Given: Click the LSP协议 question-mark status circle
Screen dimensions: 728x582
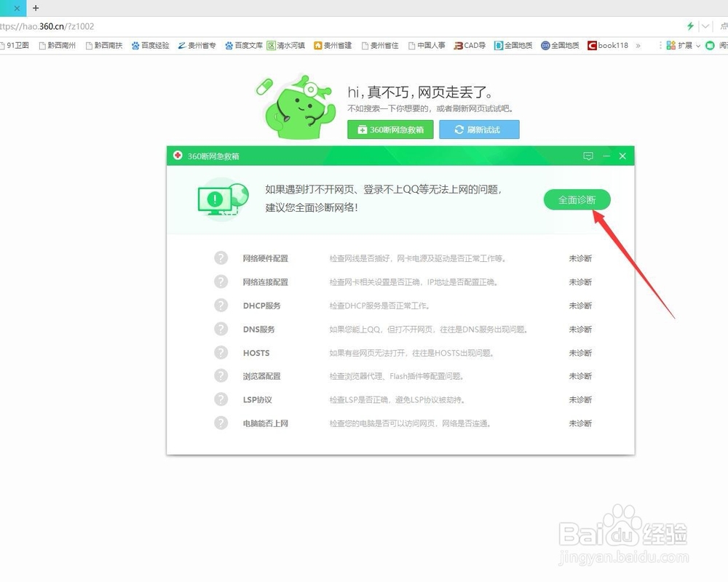Looking at the screenshot, I should pyautogui.click(x=221, y=399).
